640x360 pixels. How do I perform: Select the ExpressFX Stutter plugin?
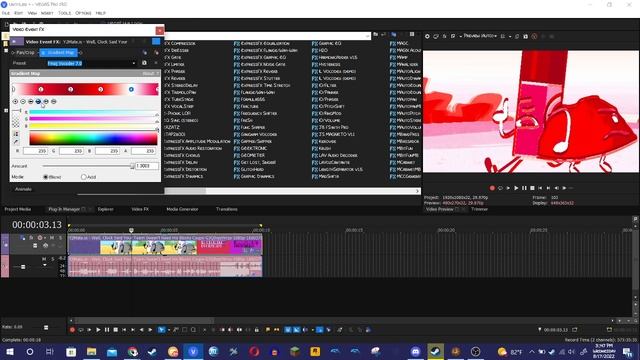pos(257,78)
